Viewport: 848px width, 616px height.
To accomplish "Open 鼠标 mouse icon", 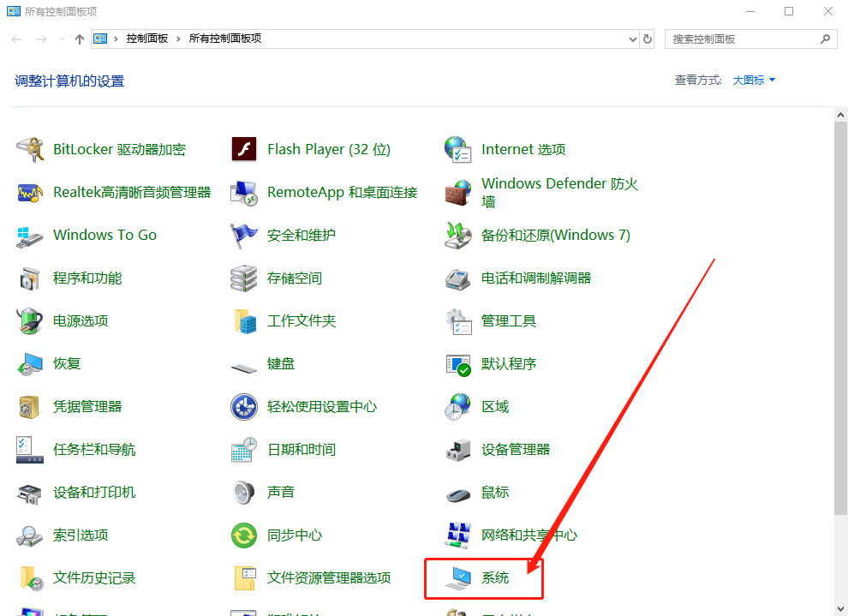I will tap(458, 494).
